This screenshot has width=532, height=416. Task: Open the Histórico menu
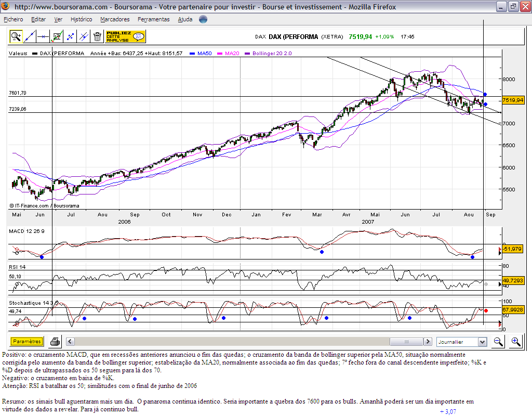81,19
